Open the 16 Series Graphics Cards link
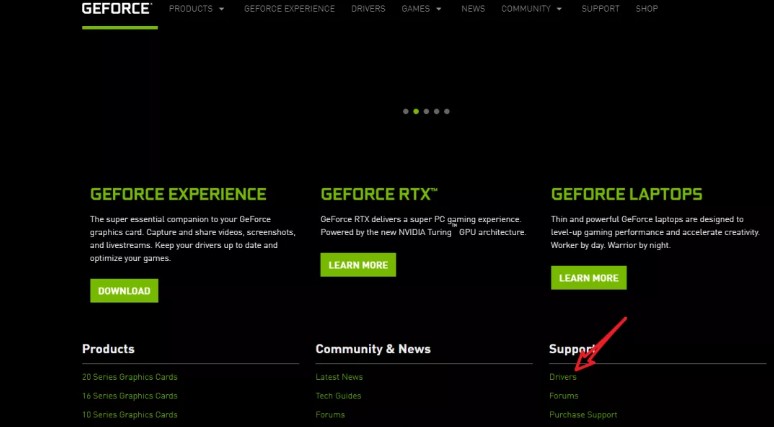Image resolution: width=774 pixels, height=427 pixels. click(130, 396)
